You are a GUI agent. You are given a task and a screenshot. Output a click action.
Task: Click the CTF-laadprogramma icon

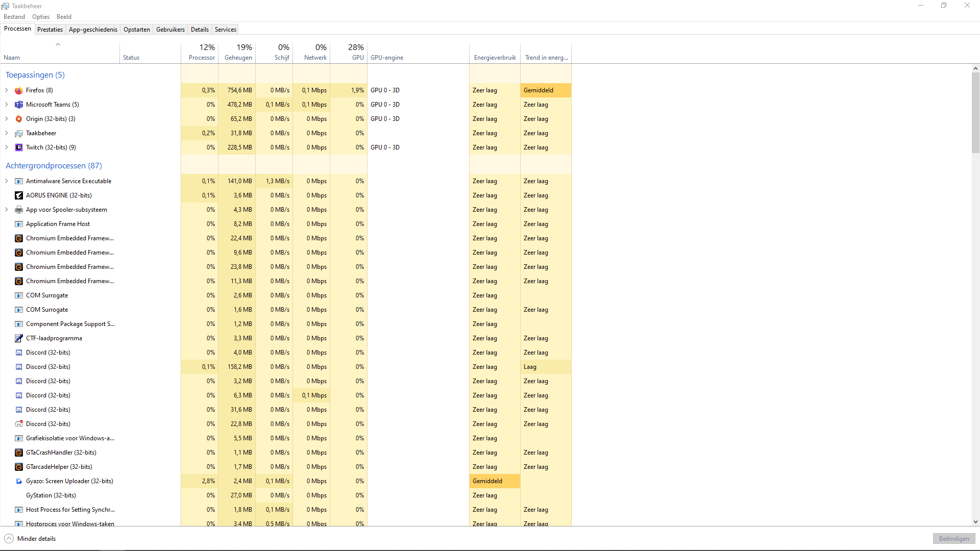tap(19, 338)
